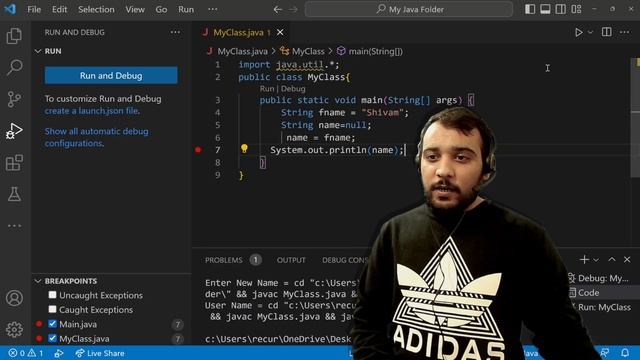
Task: Click errors and warnings status indicator
Action: [x=26, y=353]
